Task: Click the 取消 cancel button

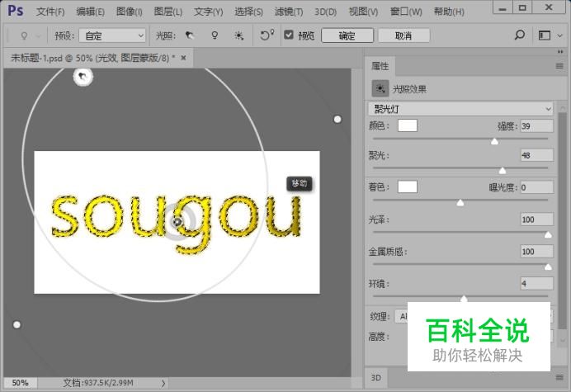Action: 403,35
